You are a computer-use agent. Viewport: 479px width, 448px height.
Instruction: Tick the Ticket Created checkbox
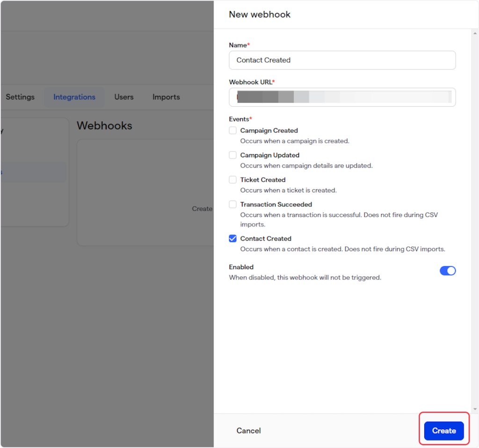pyautogui.click(x=232, y=180)
